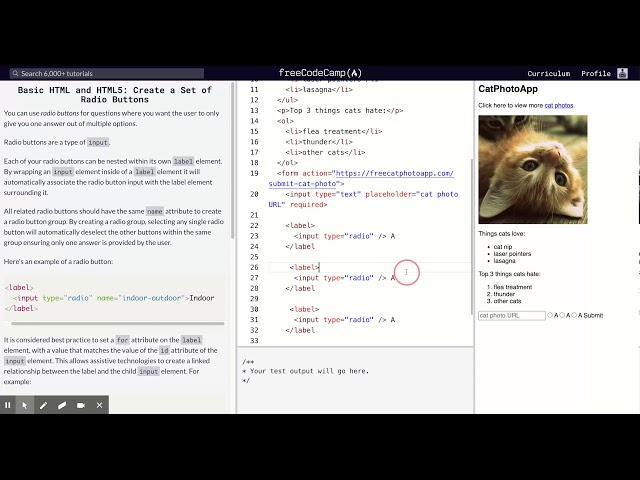Open the user avatar icon beside Profile

pyautogui.click(x=622, y=73)
